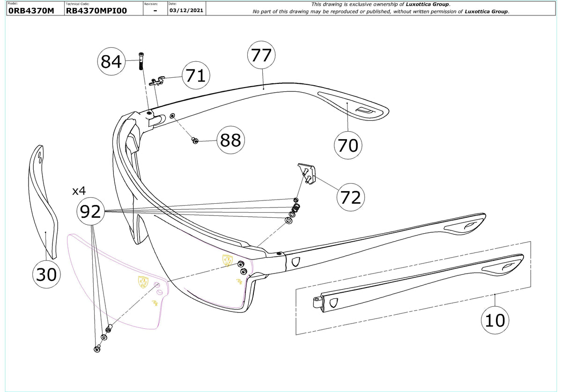Select callout bubble 71
This screenshot has height=392, width=562.
(x=196, y=75)
